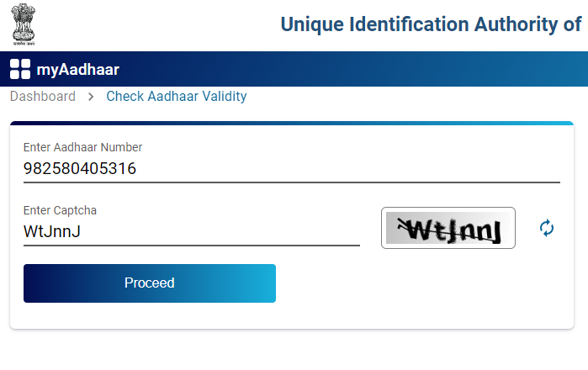Image resolution: width=588 pixels, height=370 pixels.
Task: Click the Unique Identification Authority heading
Action: (x=430, y=24)
